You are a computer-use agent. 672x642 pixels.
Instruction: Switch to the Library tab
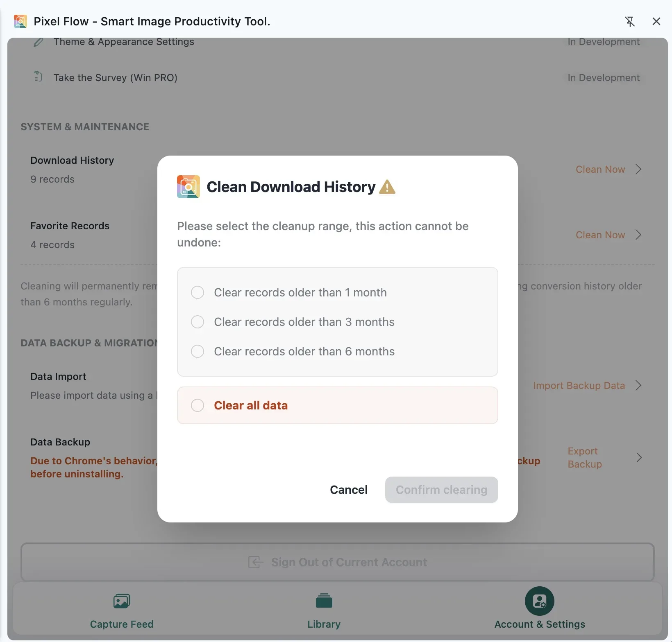(324, 611)
